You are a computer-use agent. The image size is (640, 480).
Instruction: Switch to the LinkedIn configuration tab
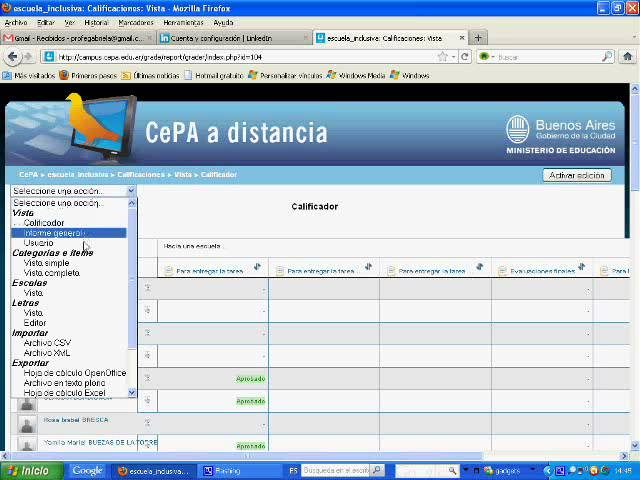click(228, 38)
